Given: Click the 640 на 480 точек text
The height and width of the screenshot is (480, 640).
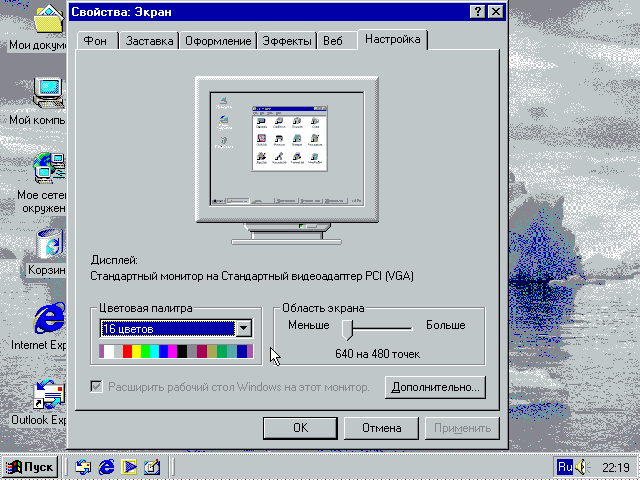Looking at the screenshot, I should 378,354.
